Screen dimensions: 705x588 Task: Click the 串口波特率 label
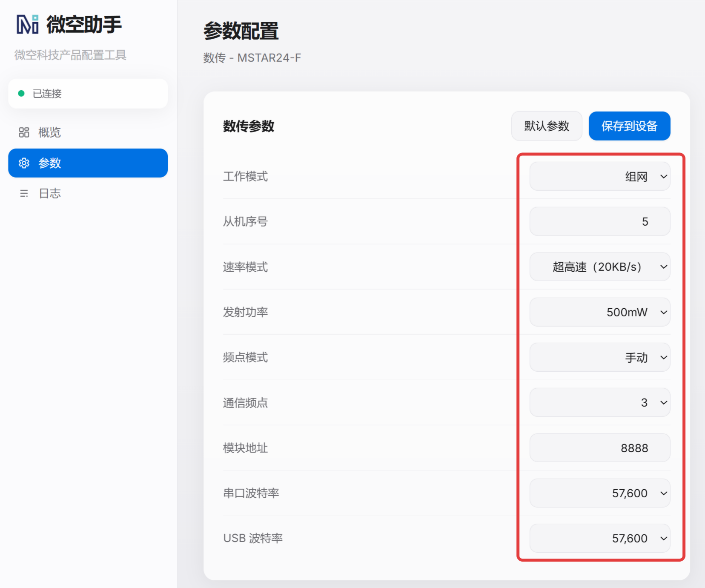(x=251, y=493)
